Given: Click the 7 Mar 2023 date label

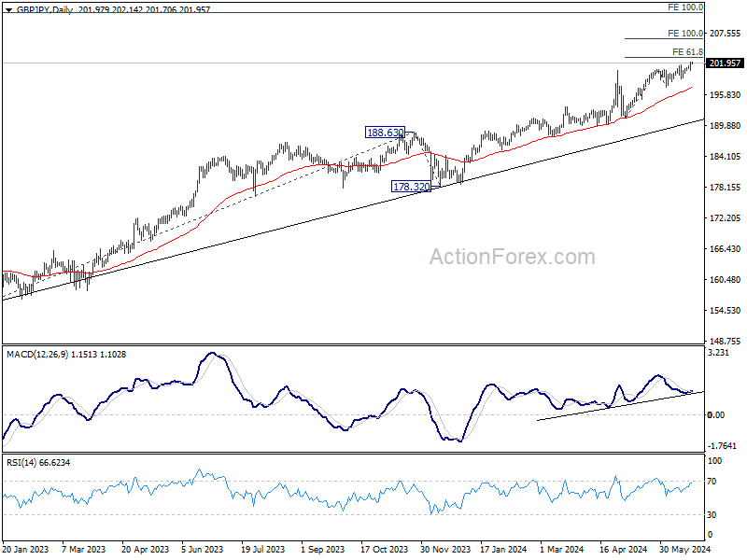Looking at the screenshot, I should tap(84, 549).
